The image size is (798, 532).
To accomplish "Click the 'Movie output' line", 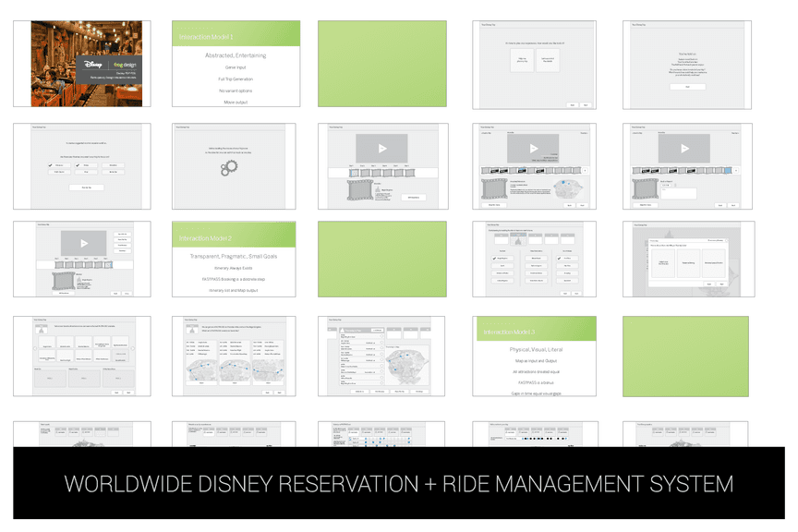I will (236, 103).
